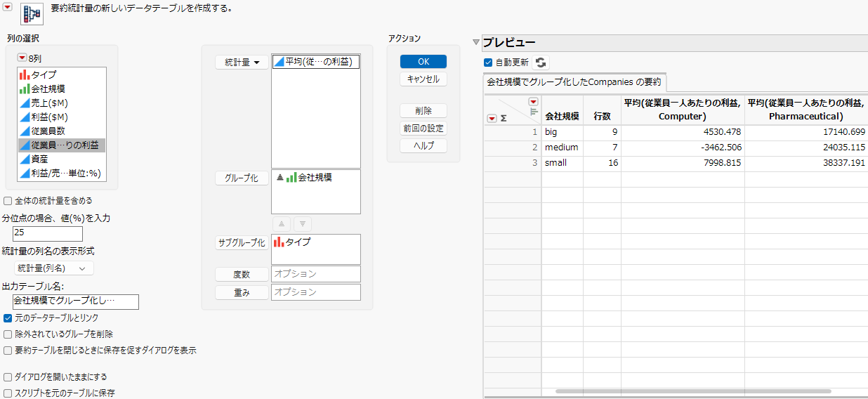Click the output table name field

coord(76,302)
